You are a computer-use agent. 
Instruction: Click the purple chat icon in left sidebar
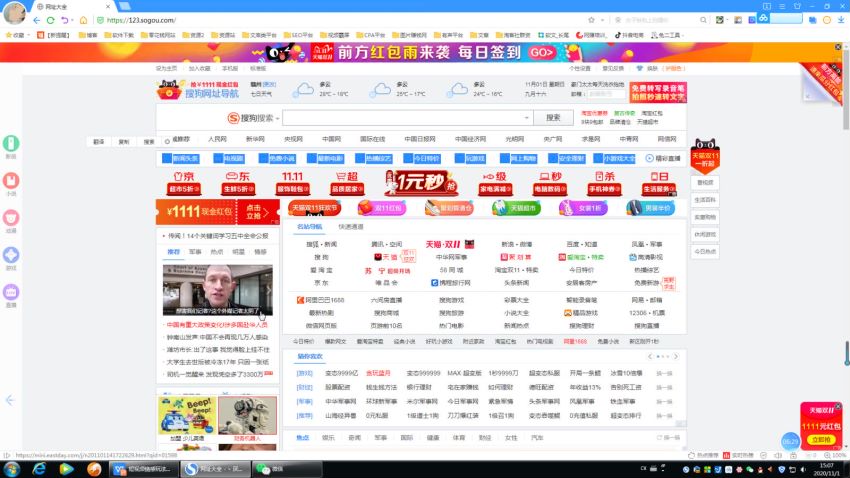11,292
